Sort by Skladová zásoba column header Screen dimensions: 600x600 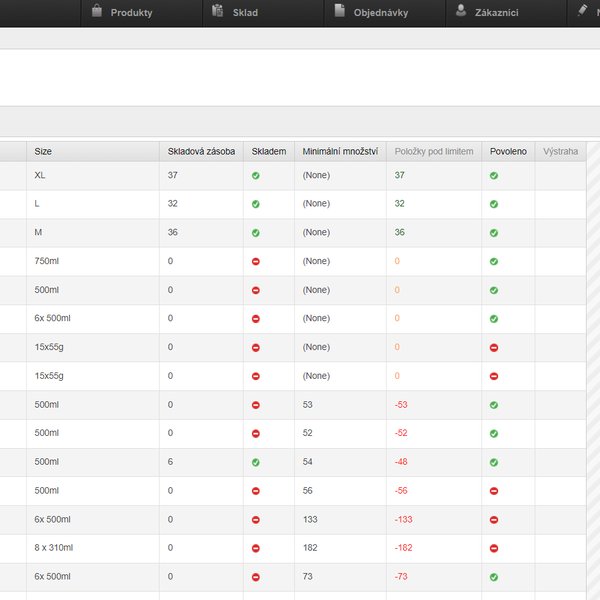pos(201,152)
